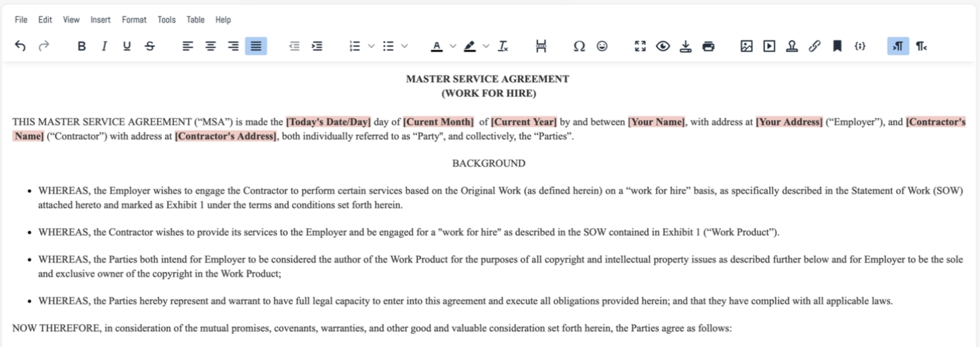
Task: Insert a bullet list
Action: click(388, 46)
